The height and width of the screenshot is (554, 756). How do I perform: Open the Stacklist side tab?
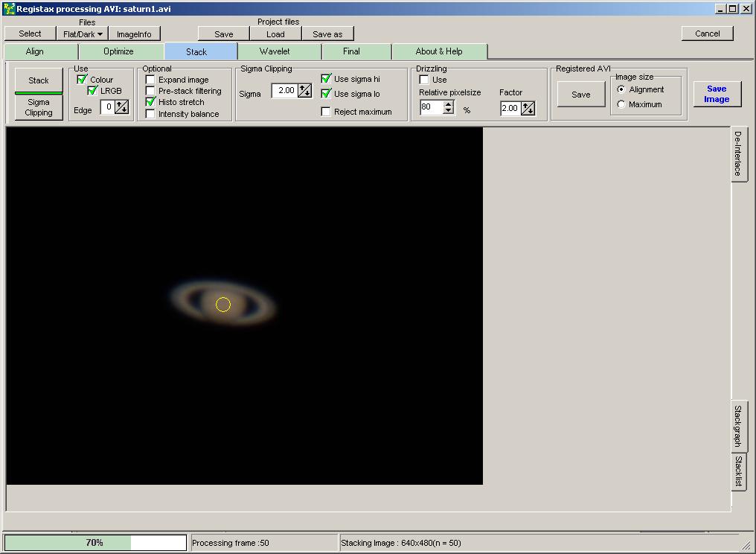[x=738, y=471]
